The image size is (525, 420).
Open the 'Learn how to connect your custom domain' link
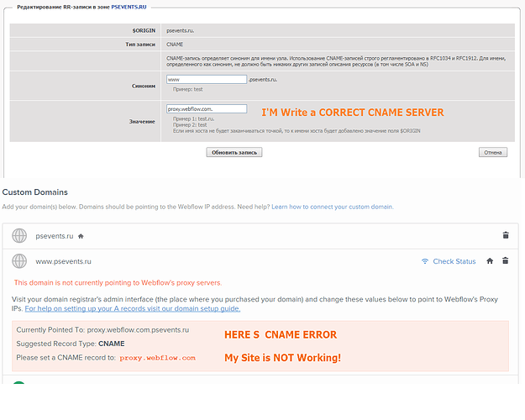[x=332, y=207]
